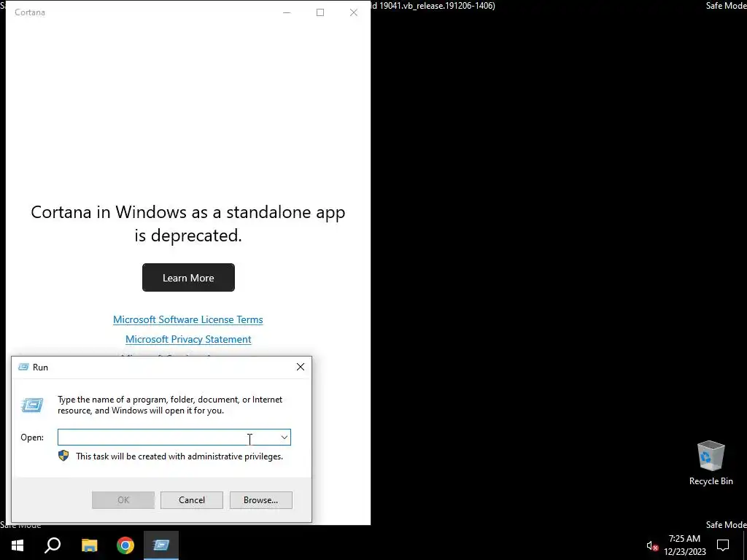Open Microsoft Privacy Statement link
The height and width of the screenshot is (560, 747).
pos(188,339)
